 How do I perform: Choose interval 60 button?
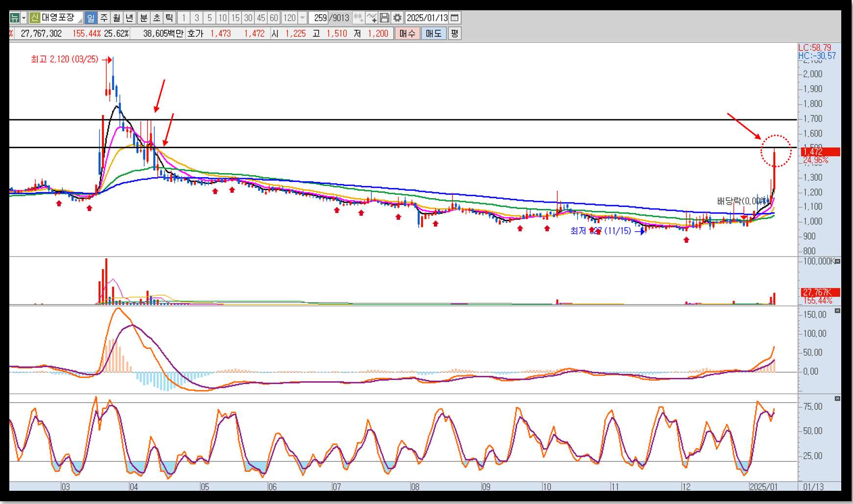[x=274, y=18]
